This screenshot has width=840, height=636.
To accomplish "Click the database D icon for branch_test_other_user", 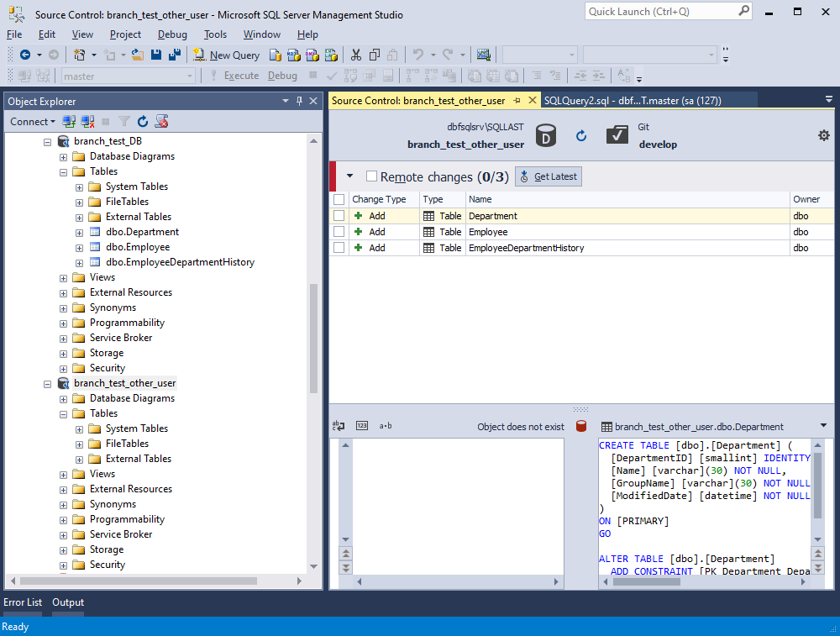I will pyautogui.click(x=546, y=135).
